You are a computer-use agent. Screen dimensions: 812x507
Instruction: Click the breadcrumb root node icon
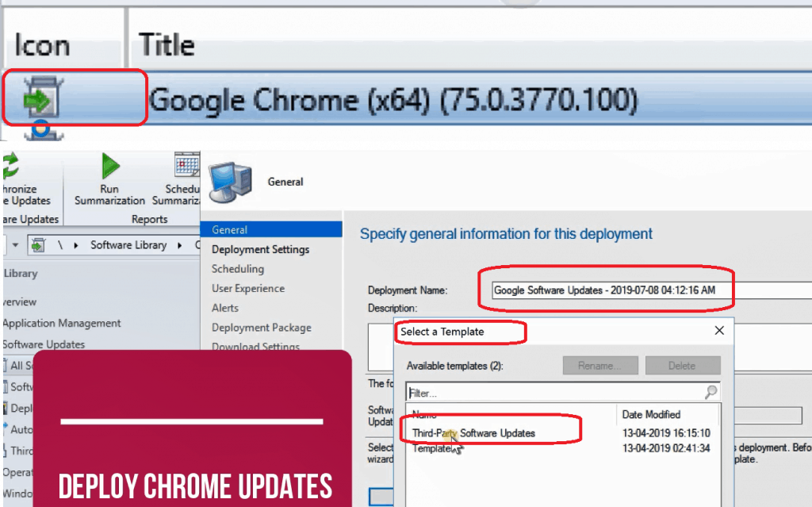point(38,244)
